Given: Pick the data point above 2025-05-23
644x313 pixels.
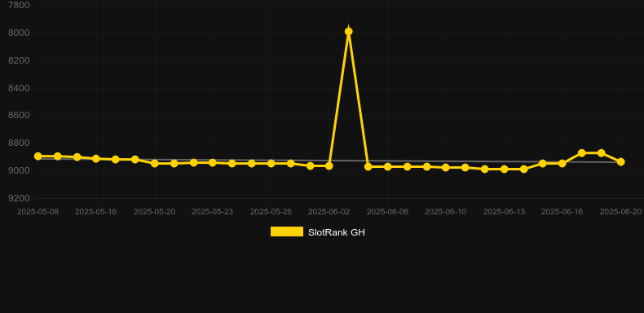Looking at the screenshot, I should (212, 163).
